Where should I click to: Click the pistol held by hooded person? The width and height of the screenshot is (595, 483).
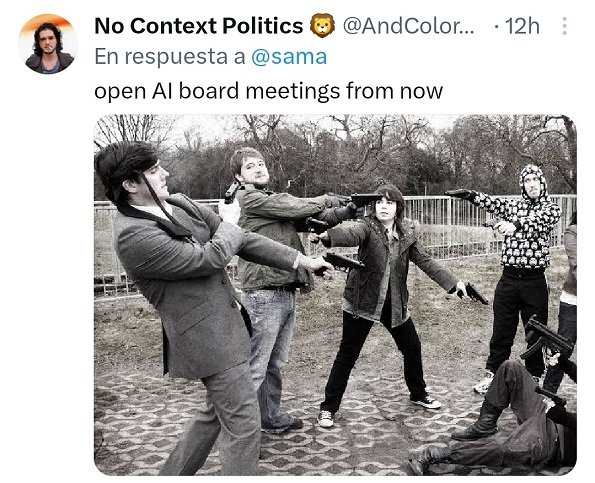pyautogui.click(x=458, y=194)
